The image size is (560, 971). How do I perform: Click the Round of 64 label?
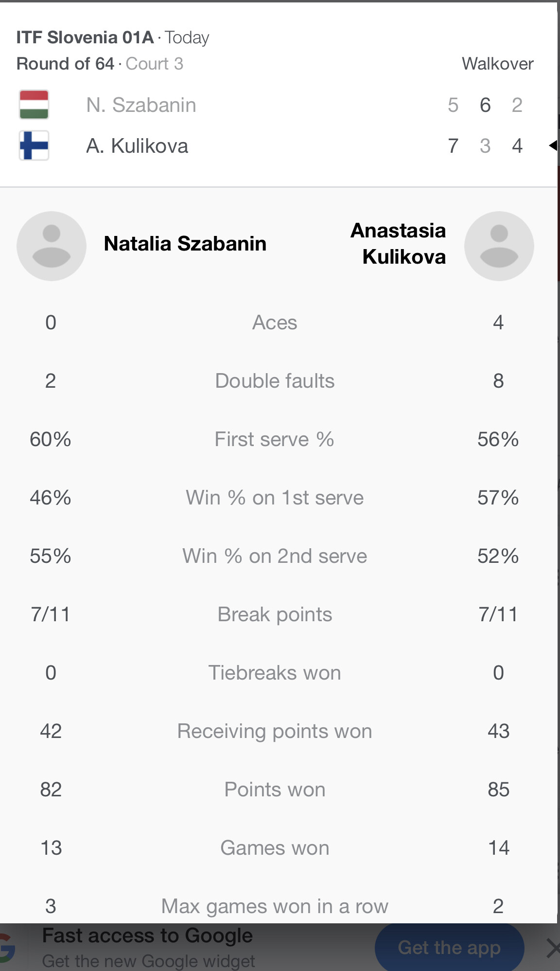[x=65, y=64]
